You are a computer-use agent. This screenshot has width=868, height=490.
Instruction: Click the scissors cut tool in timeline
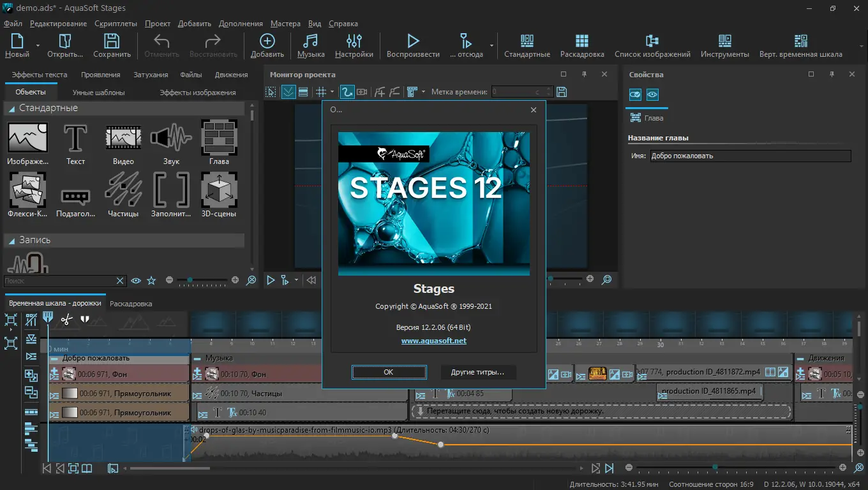66,319
